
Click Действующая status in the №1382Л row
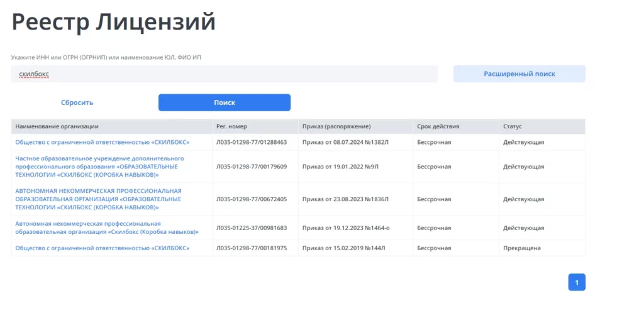tap(524, 142)
